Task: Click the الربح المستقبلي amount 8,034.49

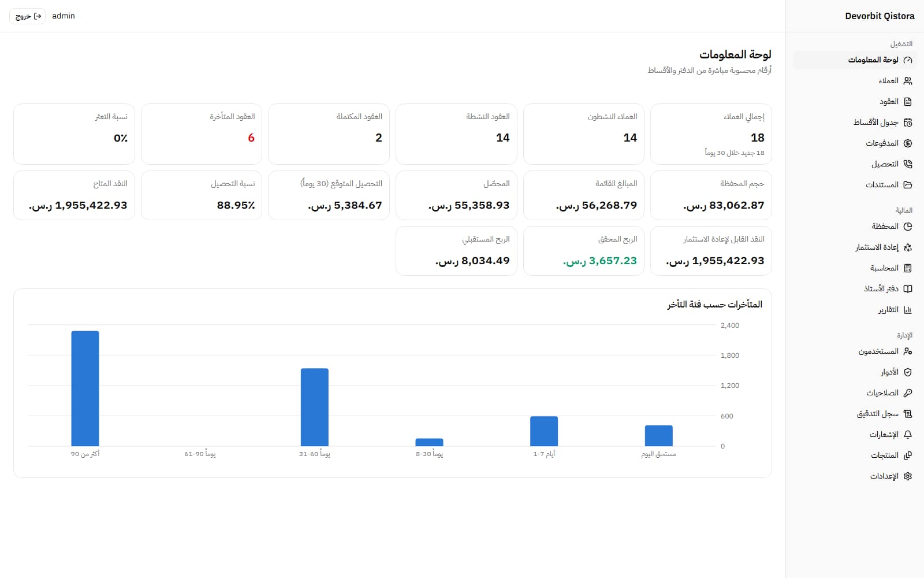Action: (472, 261)
